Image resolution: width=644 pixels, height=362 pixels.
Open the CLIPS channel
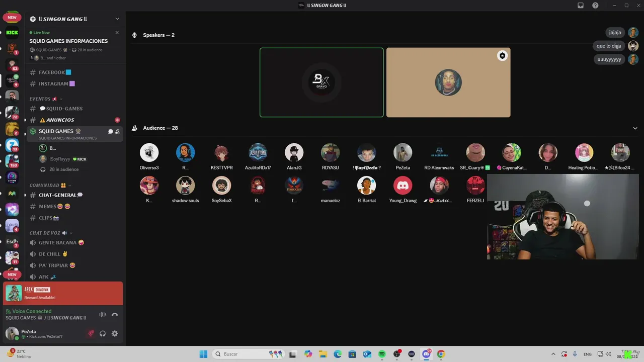75,218
